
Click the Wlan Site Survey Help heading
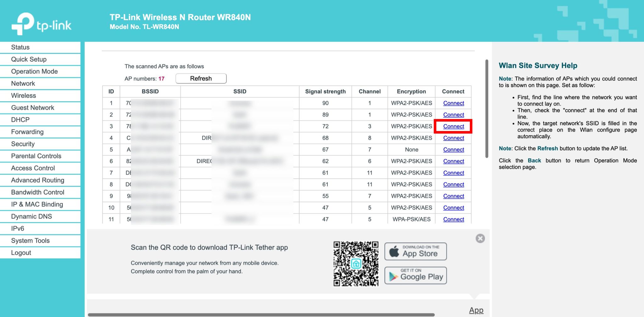(x=538, y=66)
